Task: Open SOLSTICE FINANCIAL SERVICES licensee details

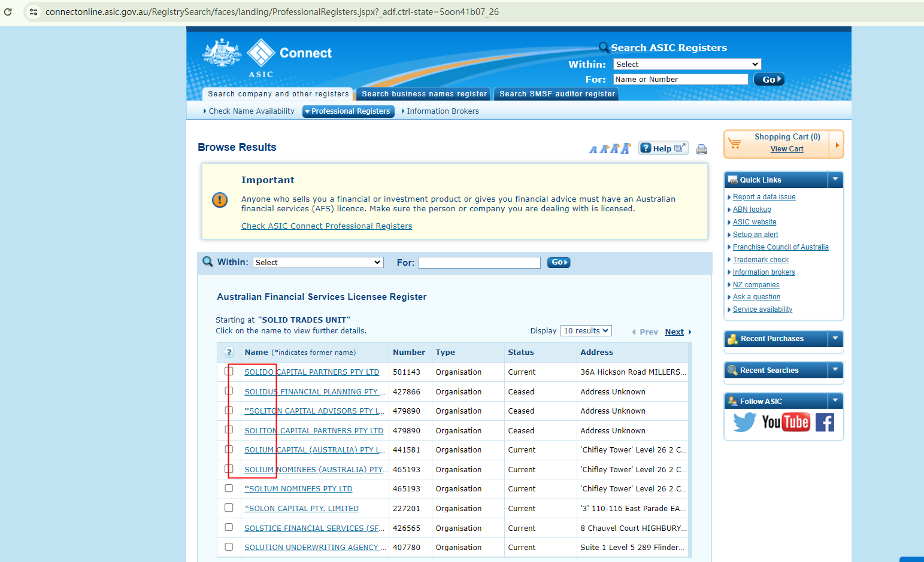Action: click(315, 528)
